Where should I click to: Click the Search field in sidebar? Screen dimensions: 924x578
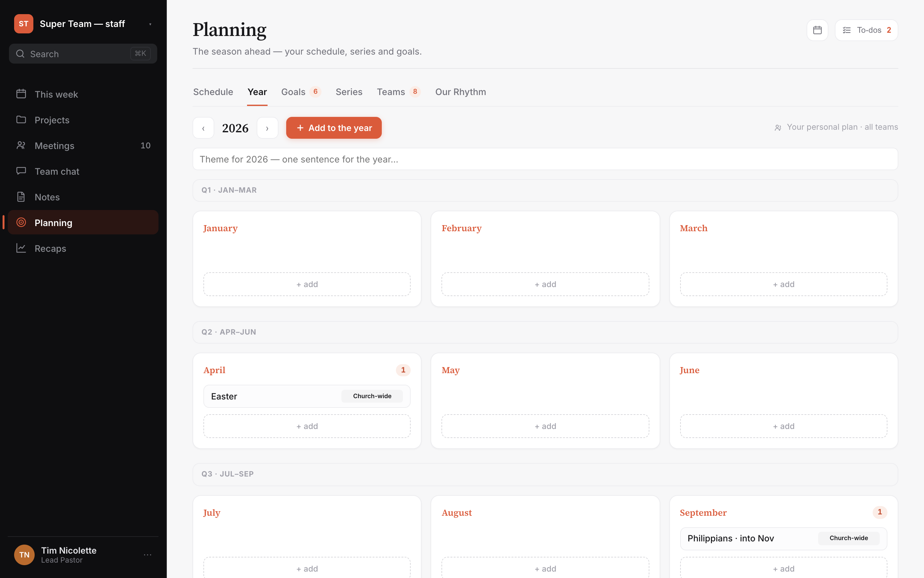(83, 54)
